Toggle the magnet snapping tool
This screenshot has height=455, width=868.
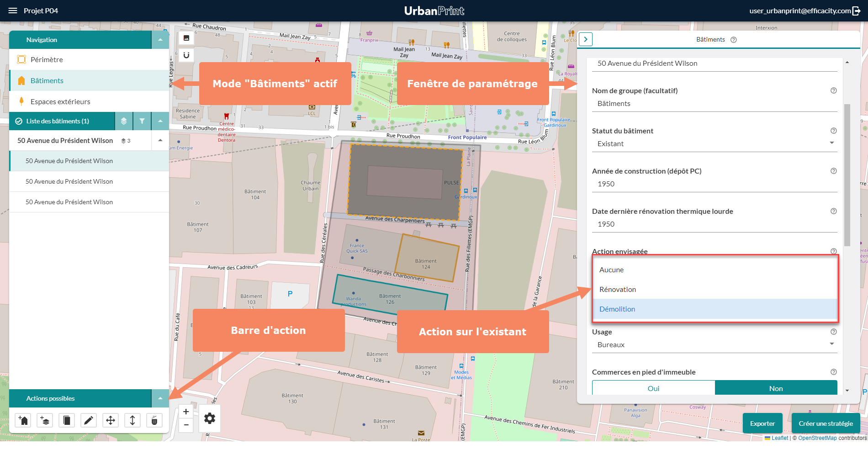tap(186, 55)
